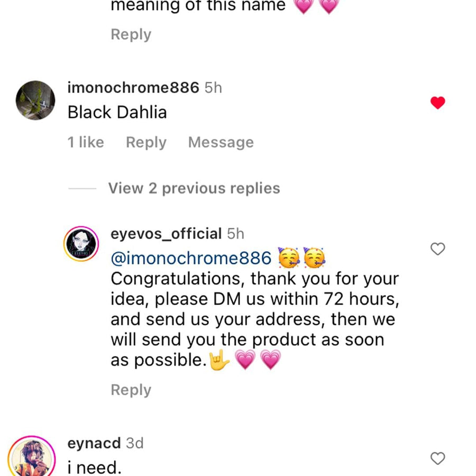Select the 'Black Dahlia' comment text
The height and width of the screenshot is (476, 476).
tap(117, 112)
